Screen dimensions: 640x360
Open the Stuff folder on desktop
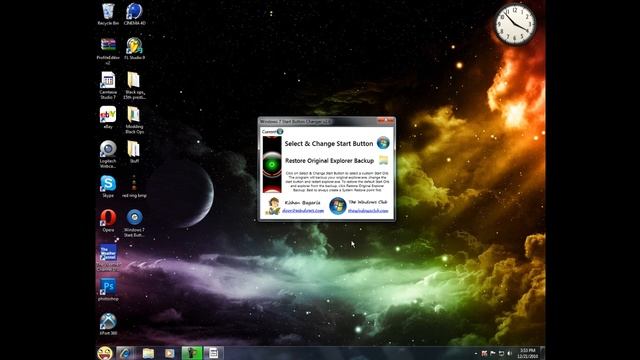(x=134, y=152)
